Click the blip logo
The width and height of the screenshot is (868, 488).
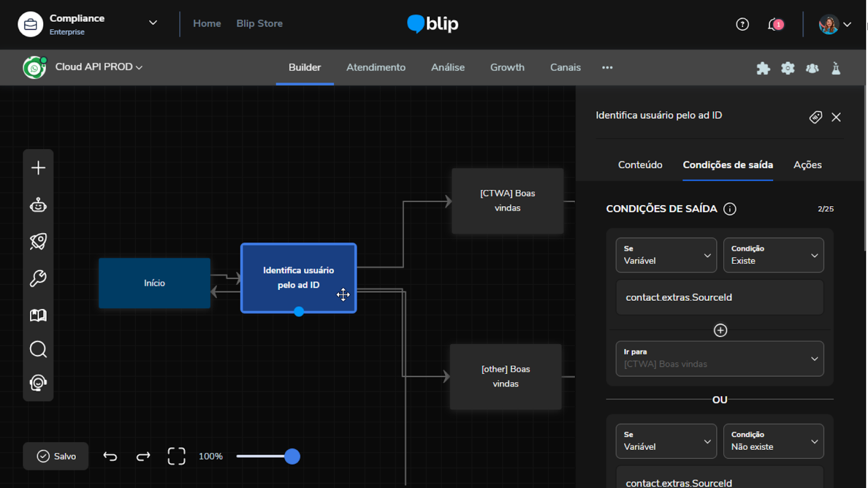(432, 24)
